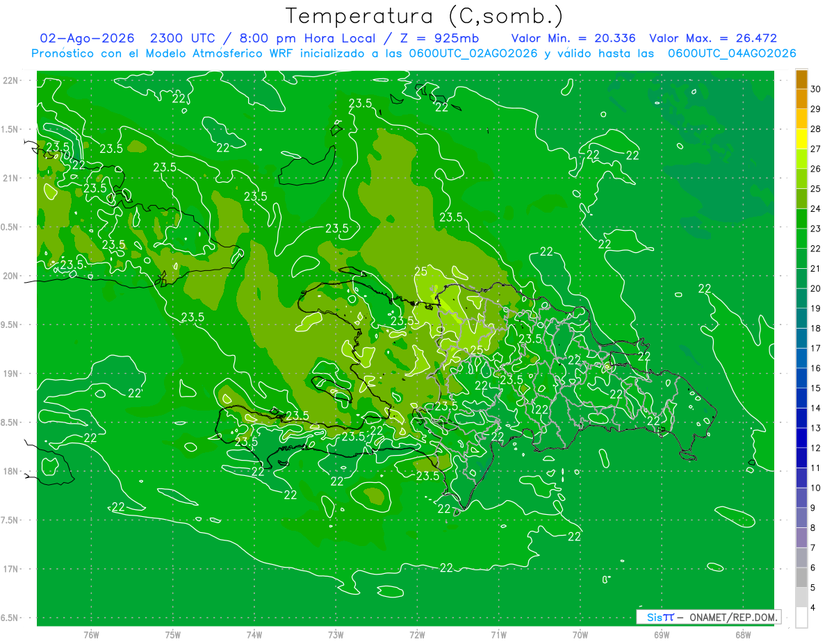The width and height of the screenshot is (834, 644).
Task: Click the "74W" longitude axis label
Action: click(254, 634)
